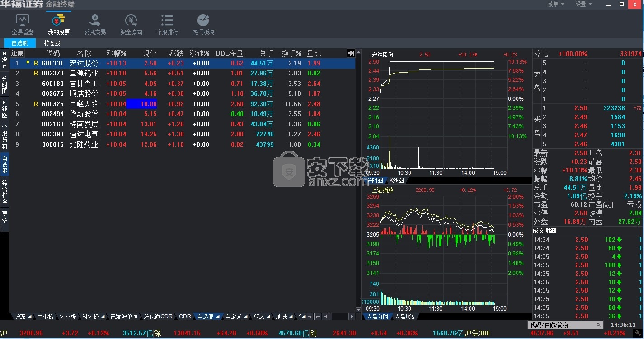Click the 还原 restore button in table header
Screen dimensions: 644x339
tap(17, 53)
